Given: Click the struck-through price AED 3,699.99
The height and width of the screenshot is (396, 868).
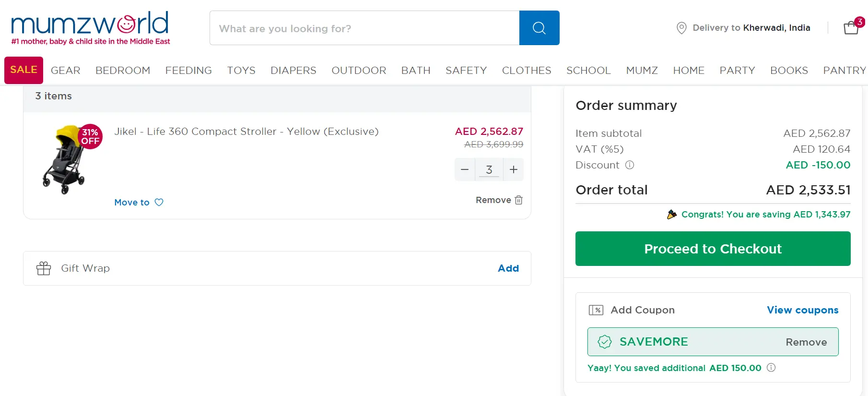Looking at the screenshot, I should pos(493,144).
